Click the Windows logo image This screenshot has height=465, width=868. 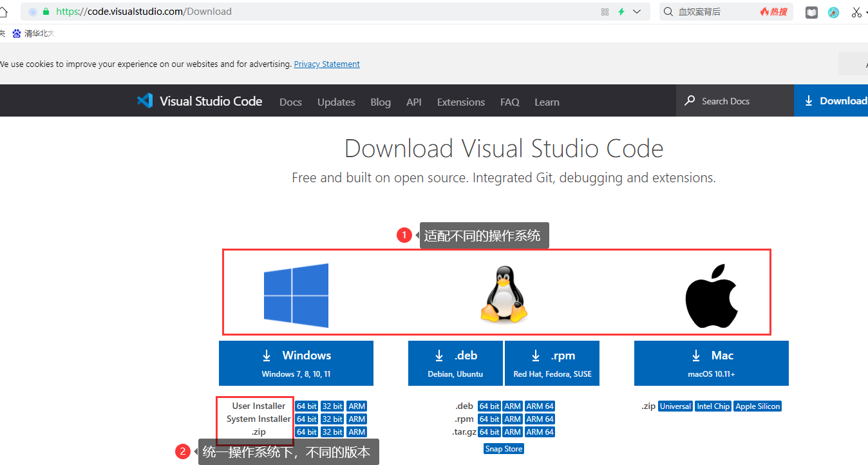(296, 295)
